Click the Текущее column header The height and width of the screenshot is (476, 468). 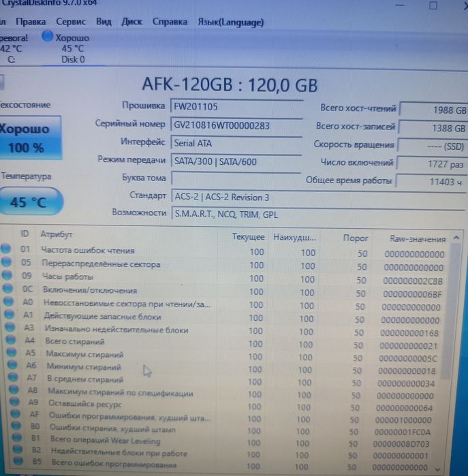tap(248, 236)
